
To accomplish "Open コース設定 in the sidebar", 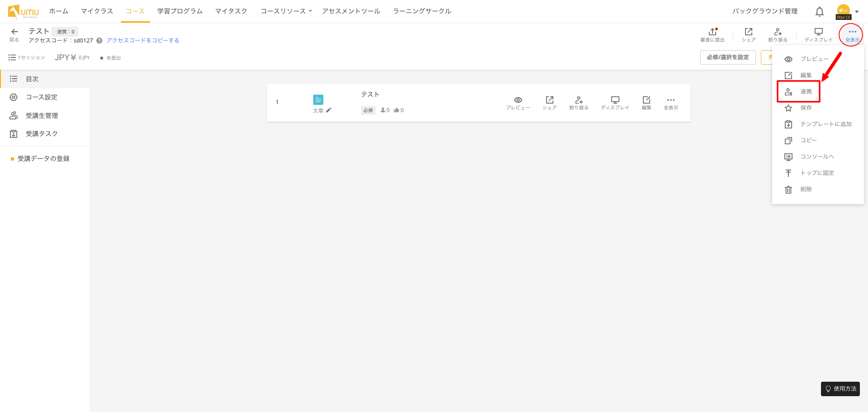I will click(45, 97).
